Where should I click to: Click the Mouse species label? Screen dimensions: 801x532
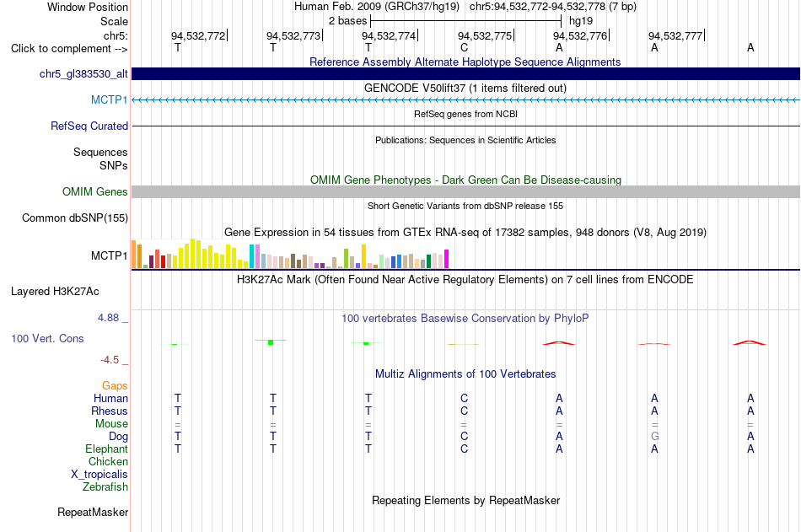111,423
